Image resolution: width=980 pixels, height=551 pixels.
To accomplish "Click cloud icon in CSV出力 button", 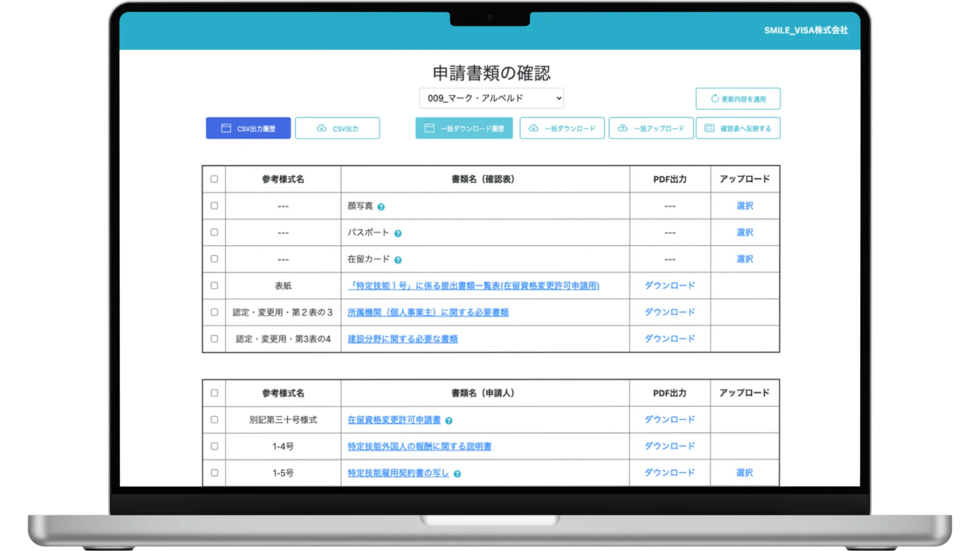I will coord(322,128).
